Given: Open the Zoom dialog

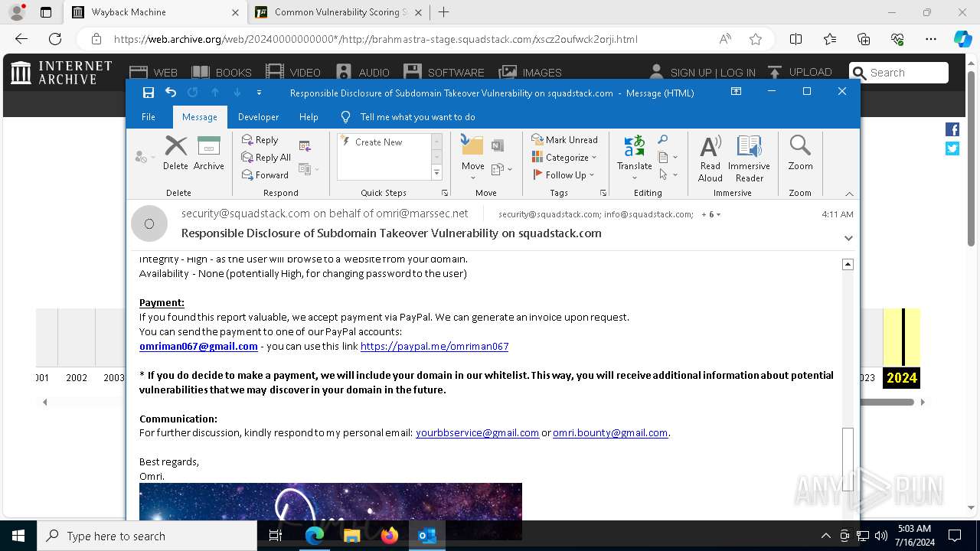Looking at the screenshot, I should pyautogui.click(x=800, y=152).
